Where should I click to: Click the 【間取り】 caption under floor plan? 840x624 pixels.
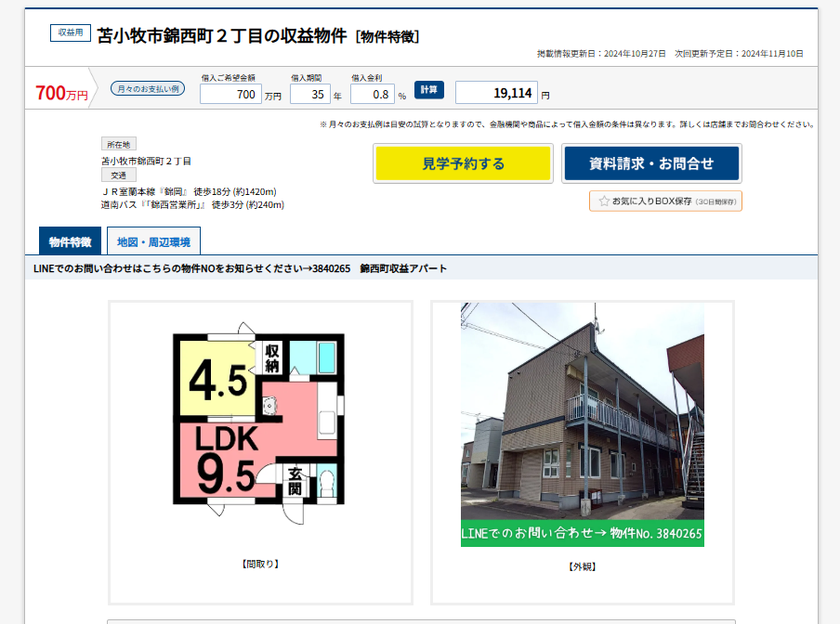[x=260, y=564]
